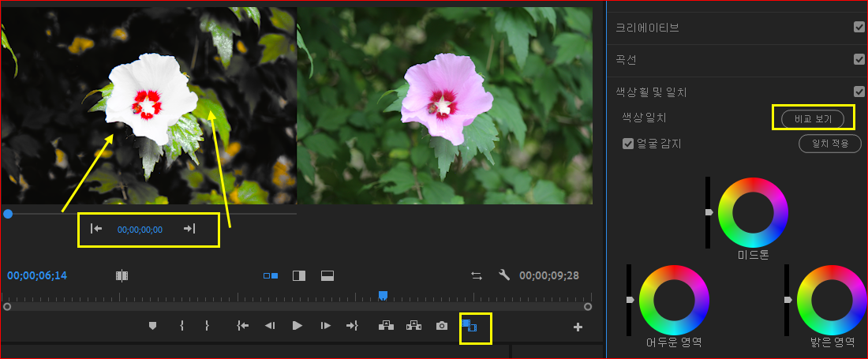Open the button editor plus icon

tap(578, 327)
